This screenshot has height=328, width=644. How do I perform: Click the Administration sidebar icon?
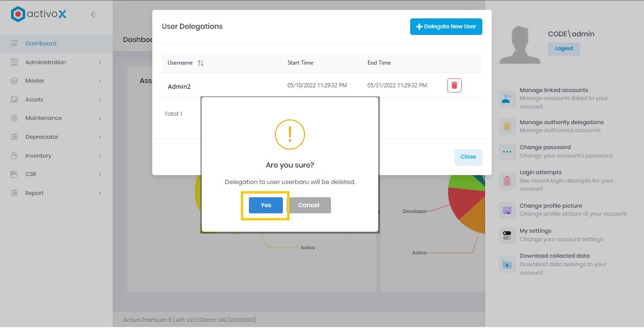[x=13, y=62]
